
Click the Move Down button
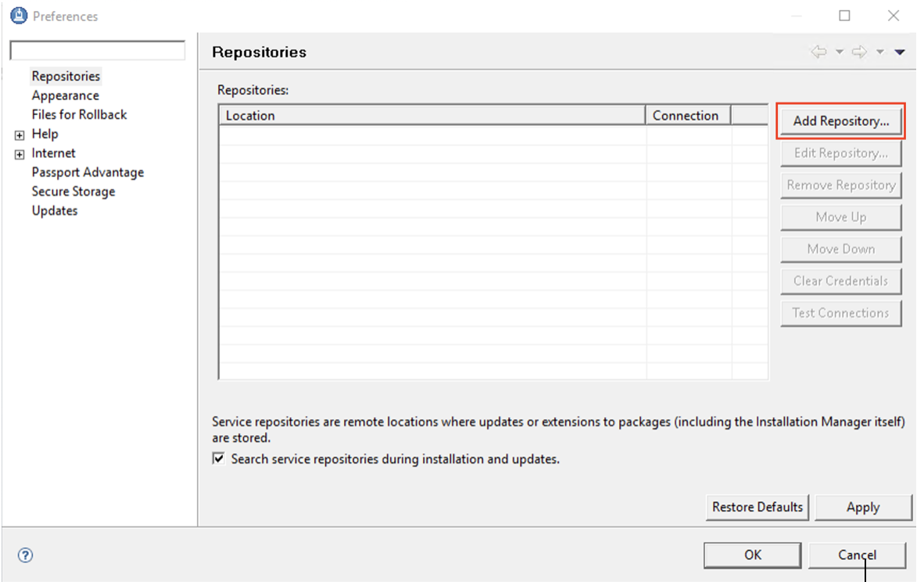pos(841,249)
